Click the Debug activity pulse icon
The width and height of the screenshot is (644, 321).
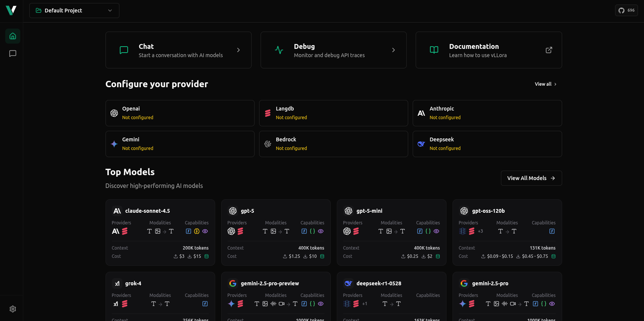pos(279,50)
